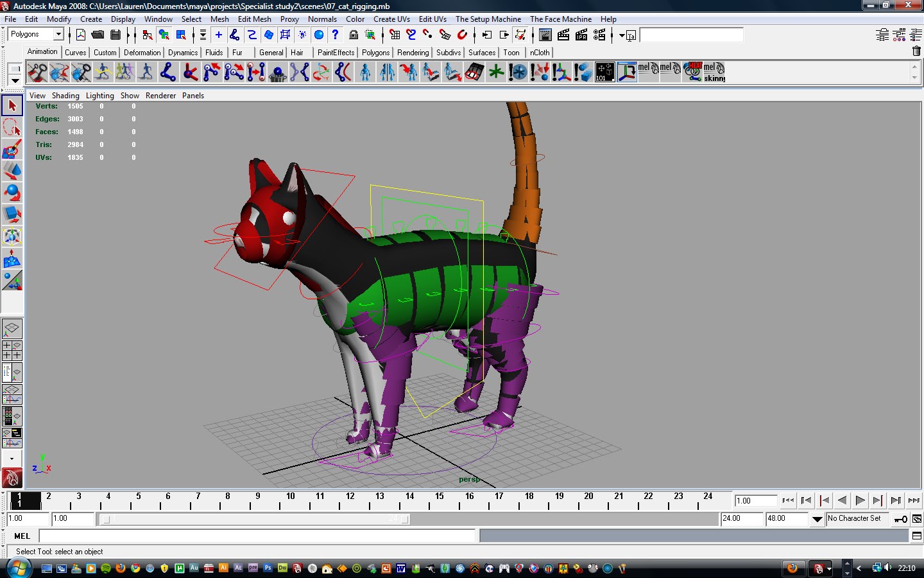Activate the Rotate tool in the toolbox

pyautogui.click(x=12, y=192)
